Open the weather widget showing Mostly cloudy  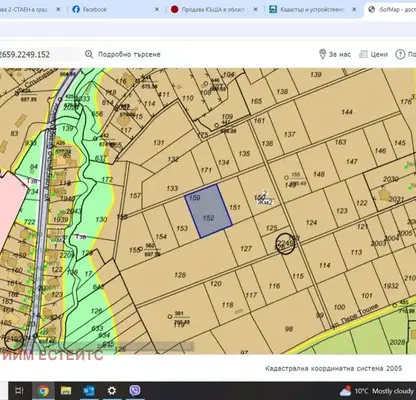click(x=377, y=391)
